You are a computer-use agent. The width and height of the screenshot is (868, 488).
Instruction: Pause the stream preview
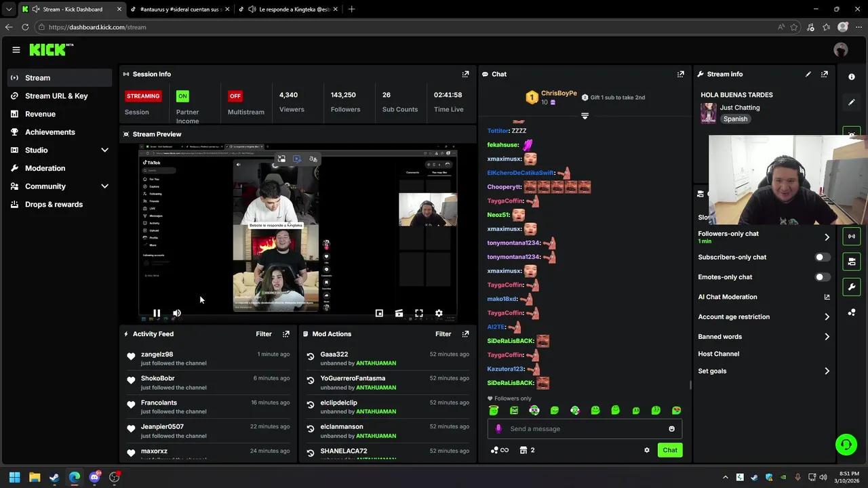tap(157, 313)
